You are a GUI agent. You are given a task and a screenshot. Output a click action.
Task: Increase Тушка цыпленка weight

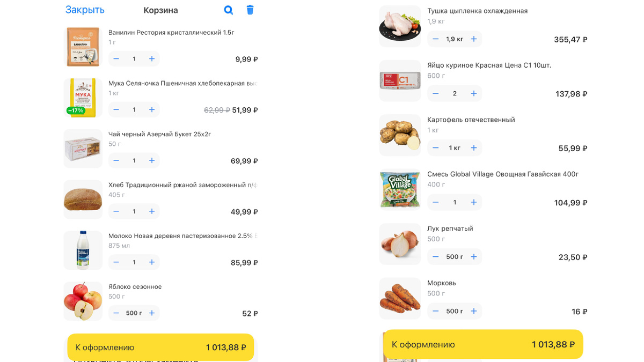pos(473,39)
